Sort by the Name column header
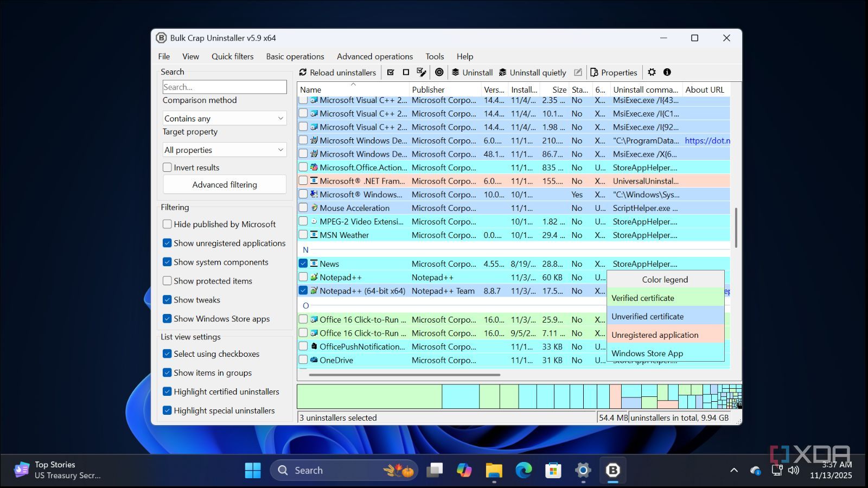This screenshot has width=868, height=488. [x=353, y=89]
